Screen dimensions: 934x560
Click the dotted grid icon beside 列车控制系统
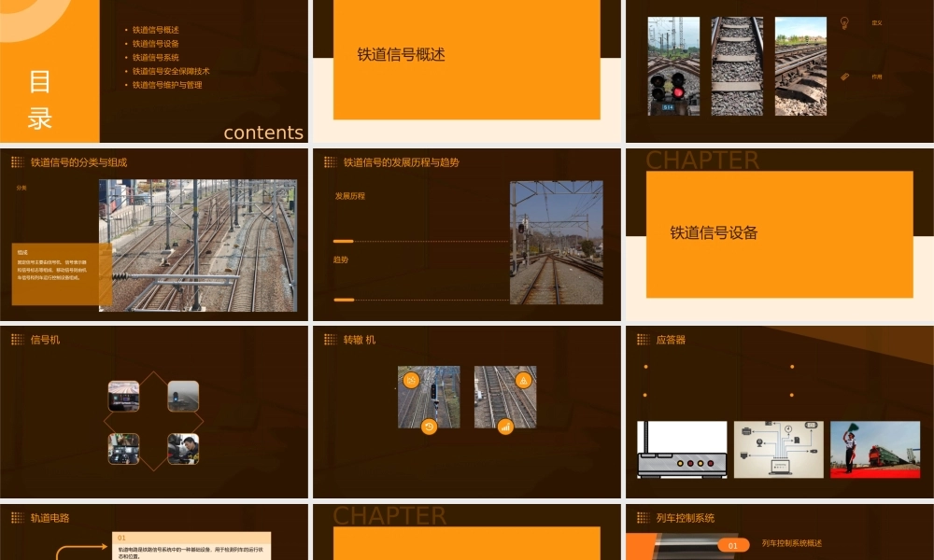tap(643, 518)
